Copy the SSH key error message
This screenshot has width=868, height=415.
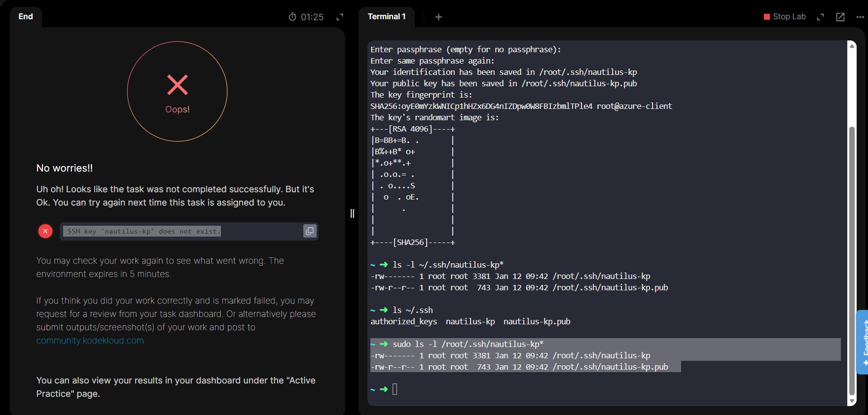pyautogui.click(x=310, y=231)
